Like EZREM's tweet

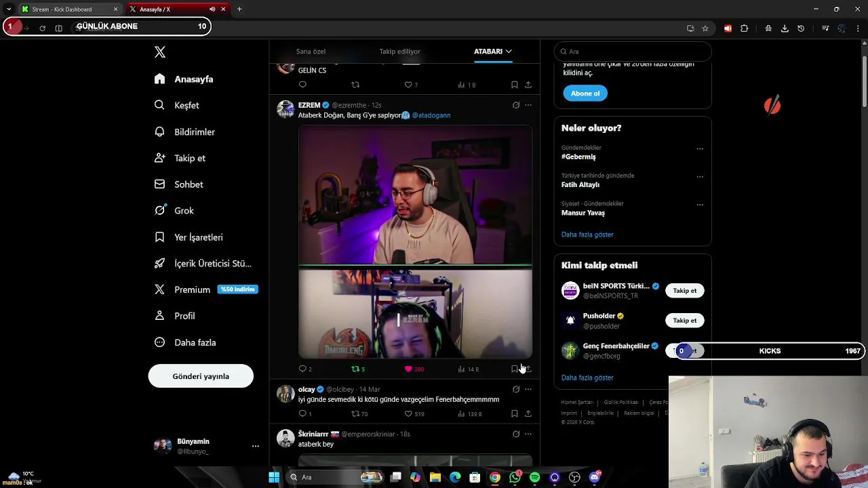(x=408, y=369)
